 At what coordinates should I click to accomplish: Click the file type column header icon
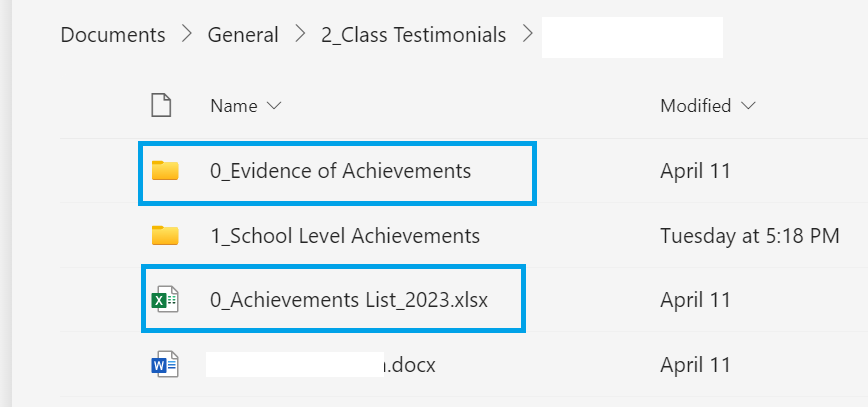[161, 105]
